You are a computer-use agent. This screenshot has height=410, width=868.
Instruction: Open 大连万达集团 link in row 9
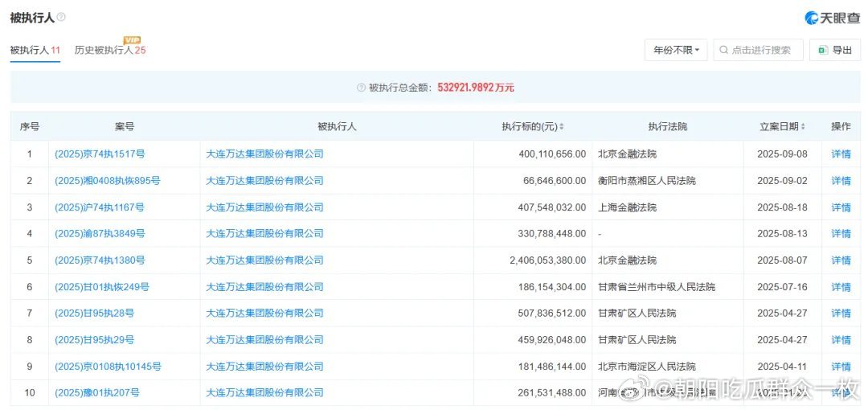[264, 367]
